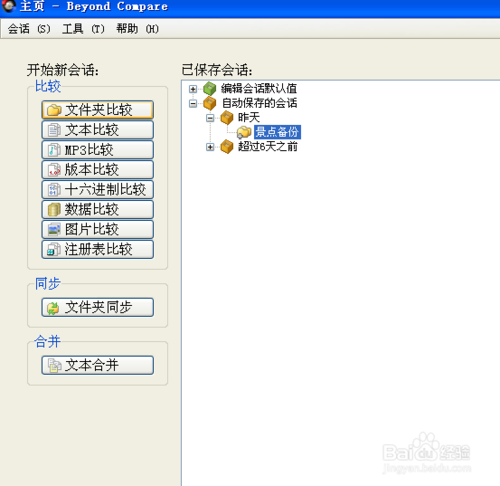
Task: Start an MP3比较 session
Action: pyautogui.click(x=98, y=150)
